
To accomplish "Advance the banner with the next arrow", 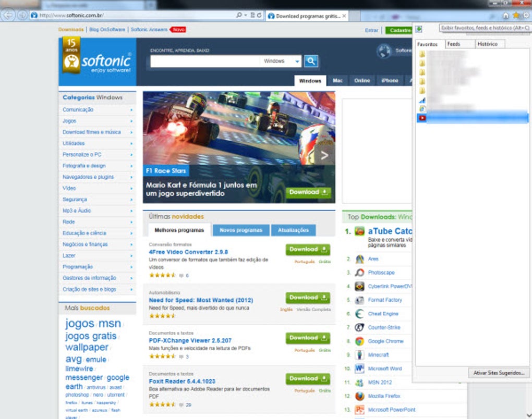I will [324, 155].
